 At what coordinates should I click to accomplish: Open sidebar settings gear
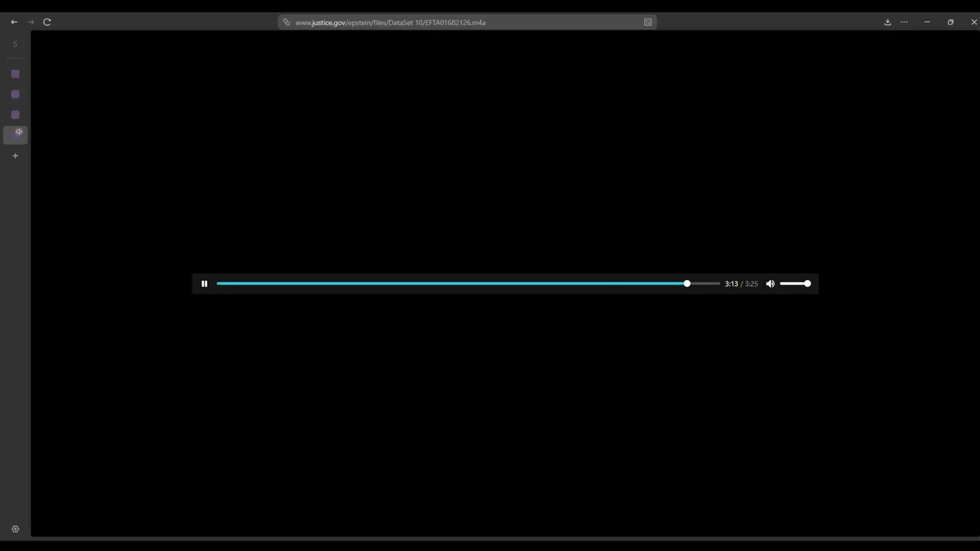[15, 529]
